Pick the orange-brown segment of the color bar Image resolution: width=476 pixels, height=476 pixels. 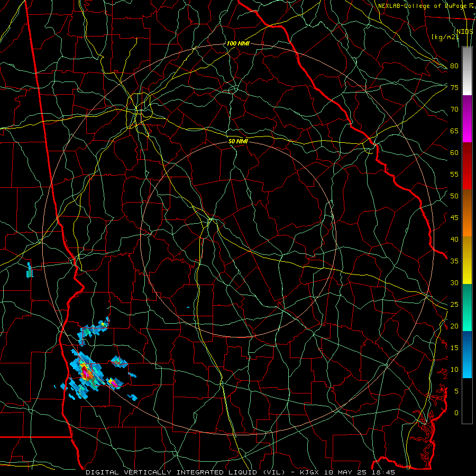click(x=467, y=213)
